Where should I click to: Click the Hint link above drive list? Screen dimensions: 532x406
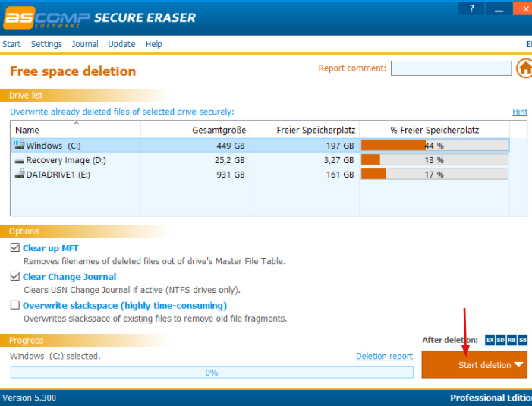pos(519,112)
